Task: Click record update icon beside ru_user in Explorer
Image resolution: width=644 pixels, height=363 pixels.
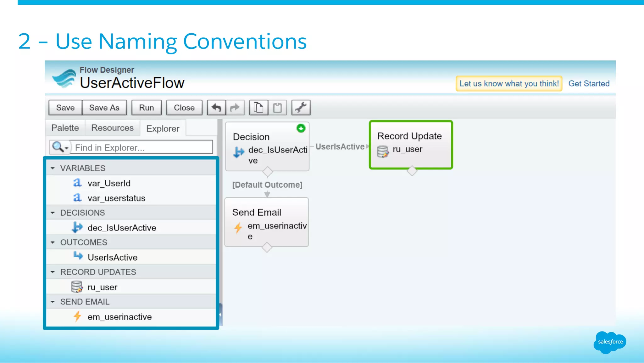Action: 77,286
